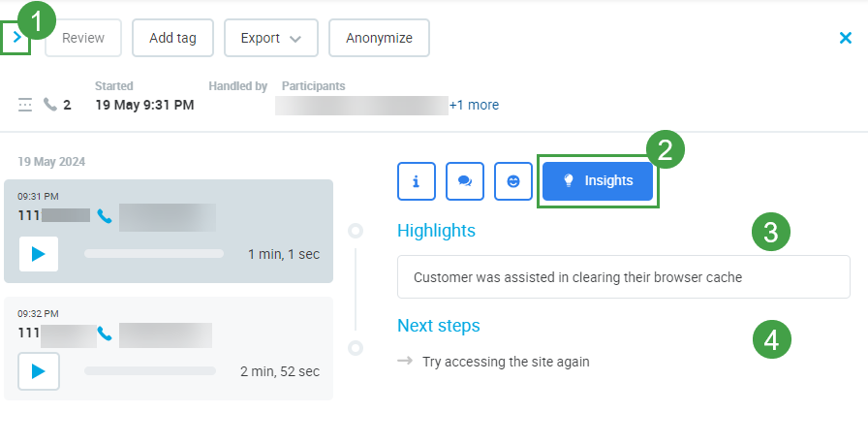The height and width of the screenshot is (445, 868).
Task: Seek within the 1 min, 1 sec recording bar
Action: [154, 254]
